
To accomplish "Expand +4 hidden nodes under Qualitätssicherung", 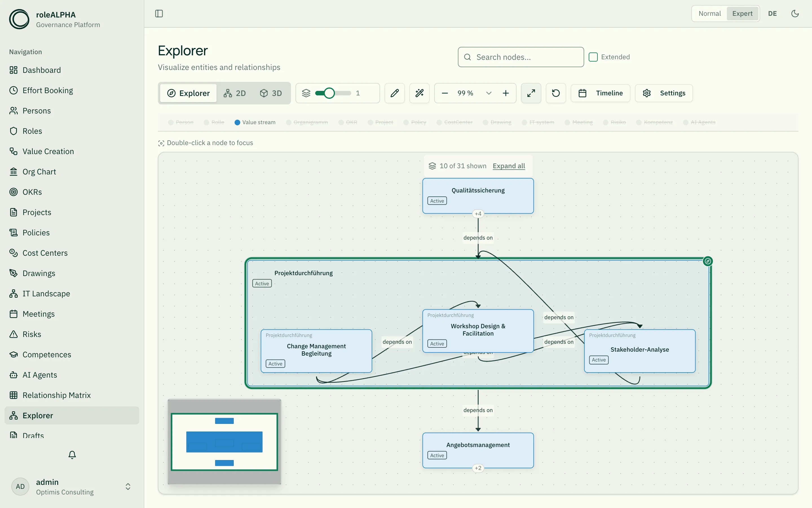I will 478,214.
